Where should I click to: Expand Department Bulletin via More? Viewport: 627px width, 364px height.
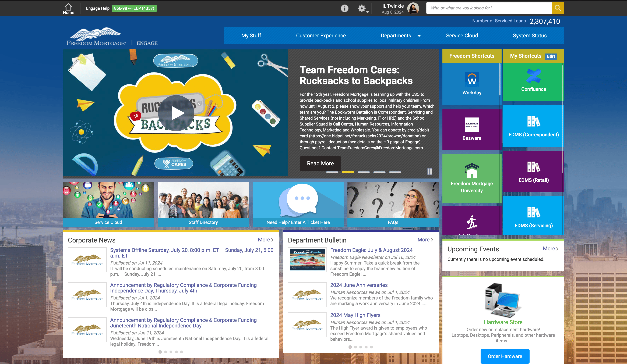click(x=425, y=240)
